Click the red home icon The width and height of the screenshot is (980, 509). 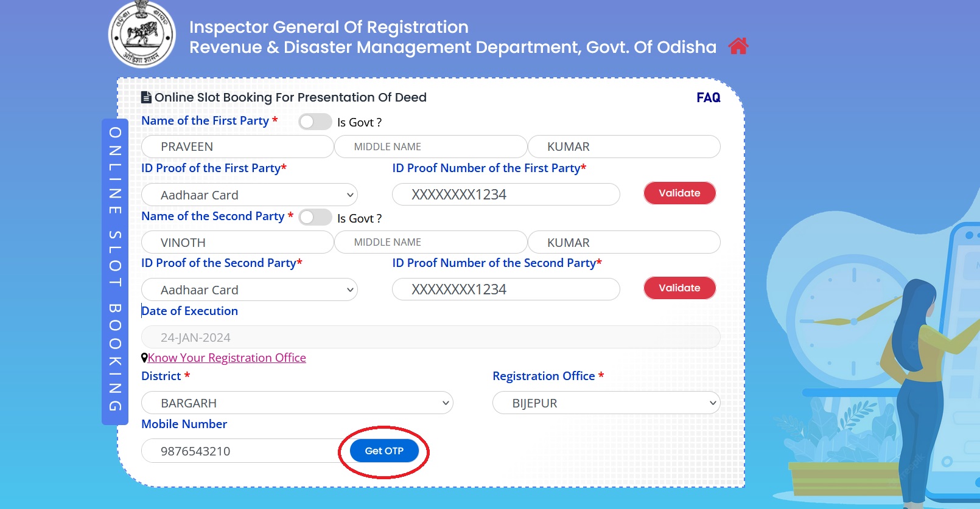738,46
